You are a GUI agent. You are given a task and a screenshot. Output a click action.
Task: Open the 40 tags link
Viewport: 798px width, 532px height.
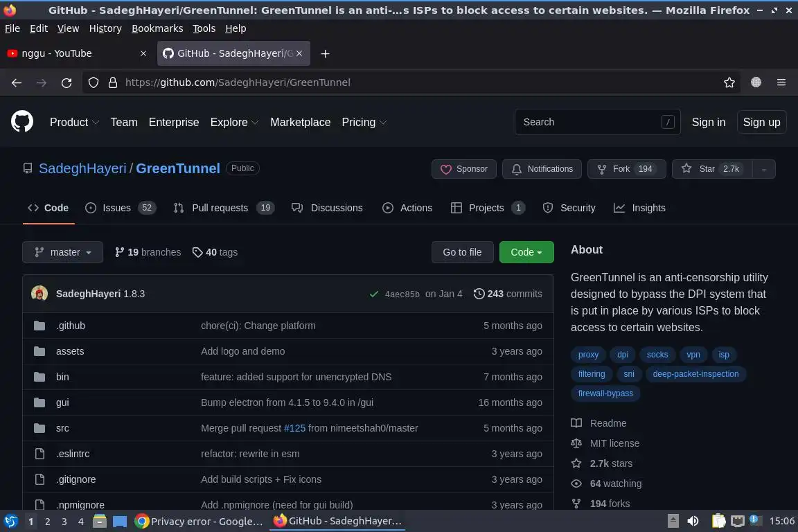215,252
